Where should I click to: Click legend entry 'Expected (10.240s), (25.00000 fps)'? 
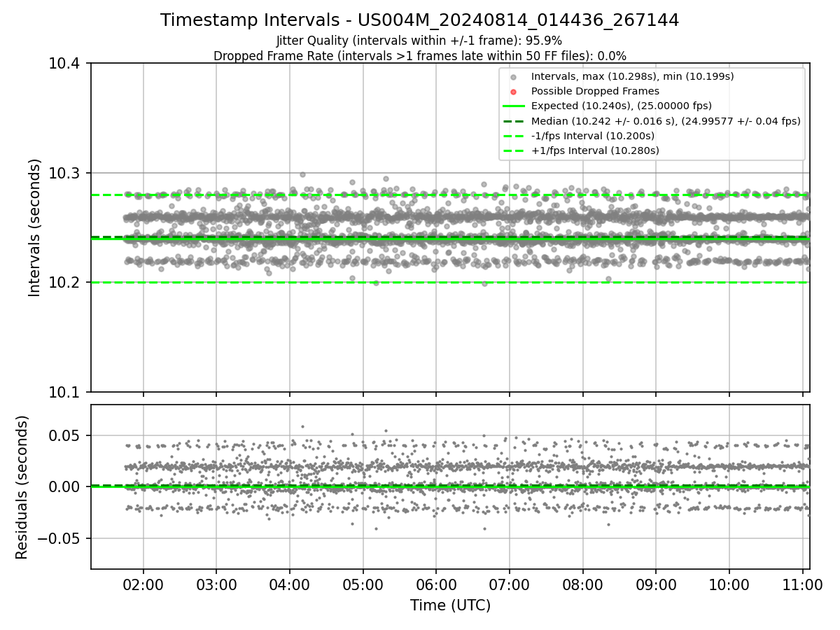[x=622, y=106]
